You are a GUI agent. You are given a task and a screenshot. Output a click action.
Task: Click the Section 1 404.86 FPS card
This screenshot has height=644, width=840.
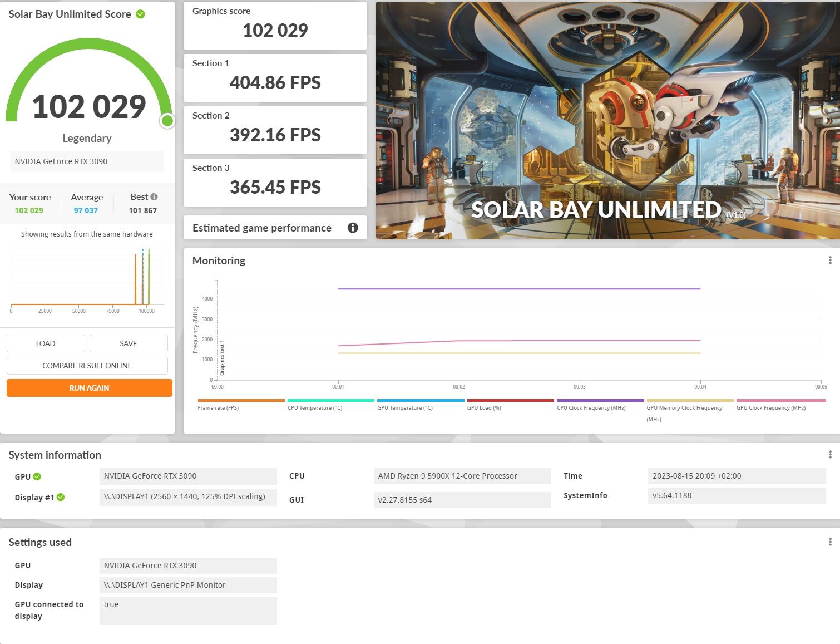point(275,77)
